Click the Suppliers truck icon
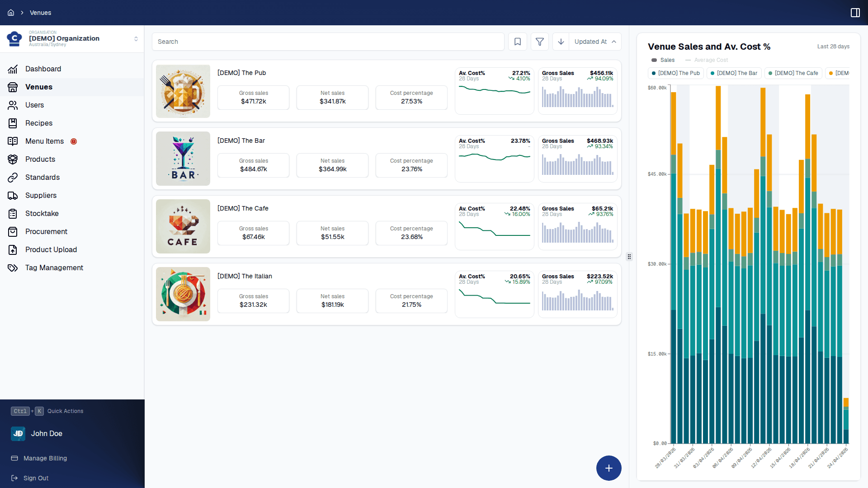Viewport: 868px width, 488px height. (x=13, y=196)
